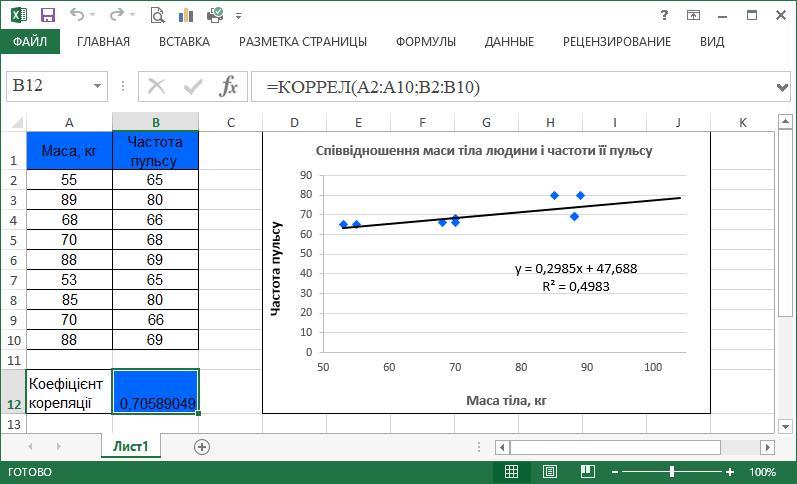The image size is (797, 484).
Task: Click the zoom slider handle
Action: [672, 472]
